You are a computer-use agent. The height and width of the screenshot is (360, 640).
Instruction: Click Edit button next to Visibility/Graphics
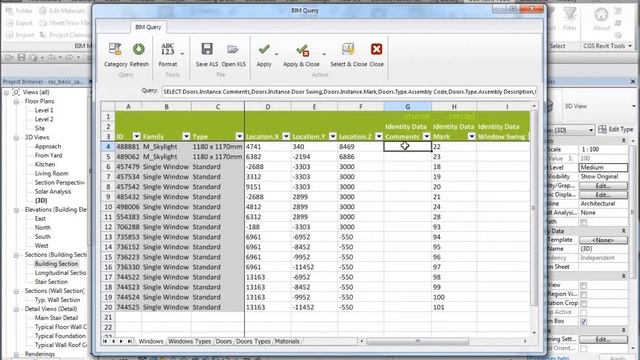click(x=603, y=186)
